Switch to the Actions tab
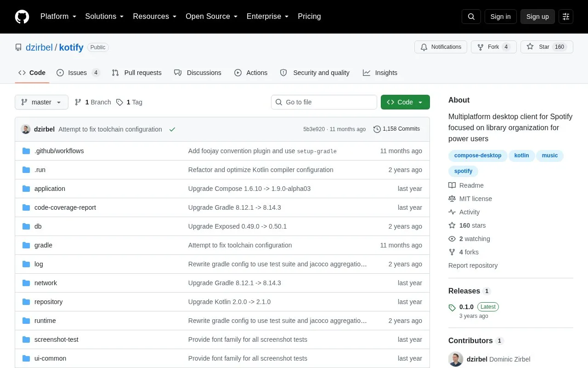The width and height of the screenshot is (588, 368). point(251,73)
